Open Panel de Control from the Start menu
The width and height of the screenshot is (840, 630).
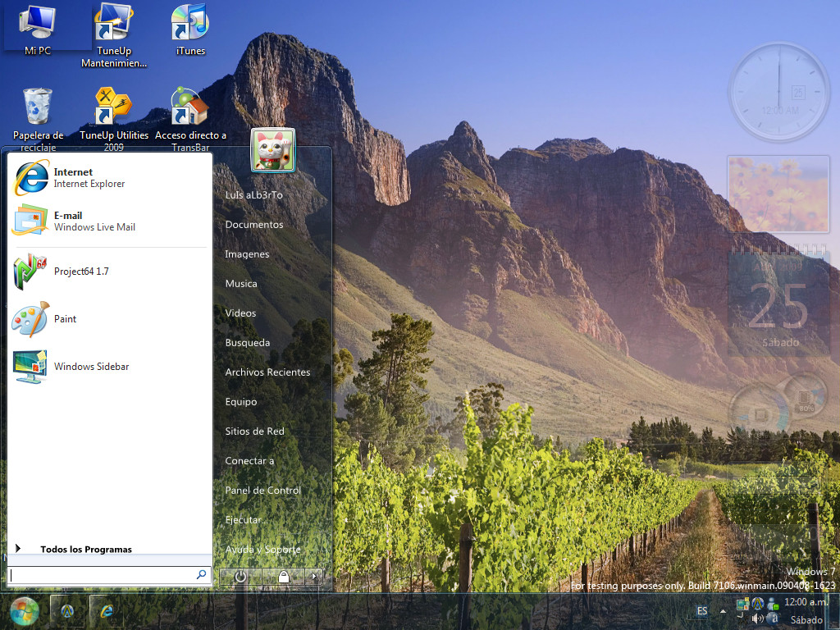tap(262, 490)
